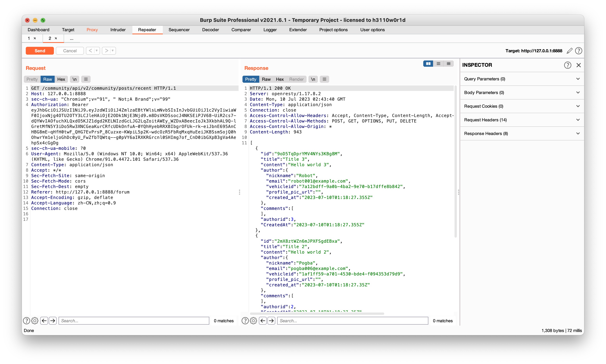
Task: Open the request message hamburger menu icon
Action: click(x=86, y=79)
